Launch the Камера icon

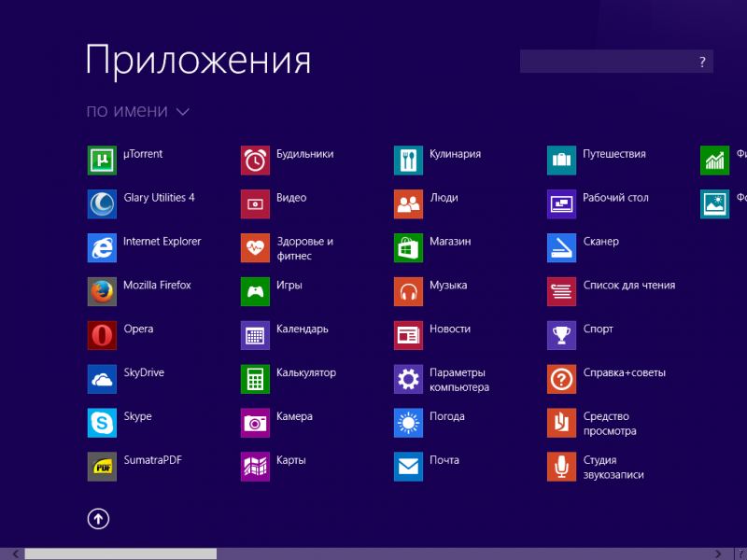click(x=255, y=424)
